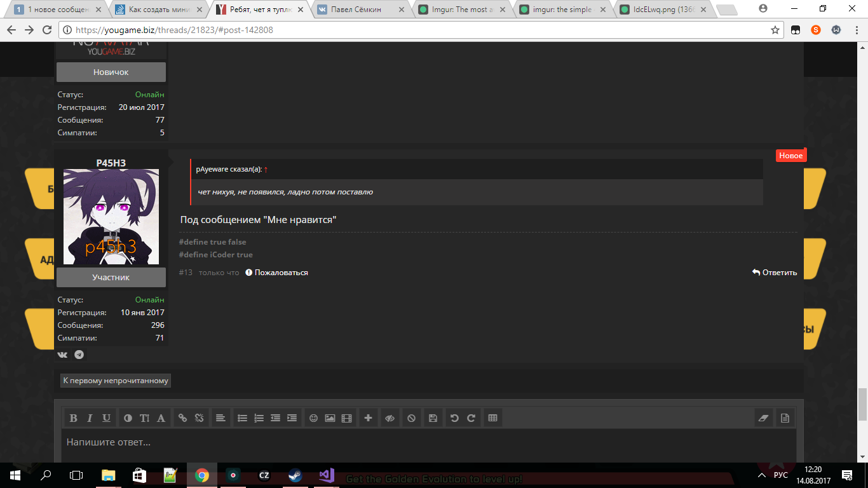Viewport: 868px width, 488px height.
Task: Remove formatting with the eraser icon
Action: [x=763, y=418]
